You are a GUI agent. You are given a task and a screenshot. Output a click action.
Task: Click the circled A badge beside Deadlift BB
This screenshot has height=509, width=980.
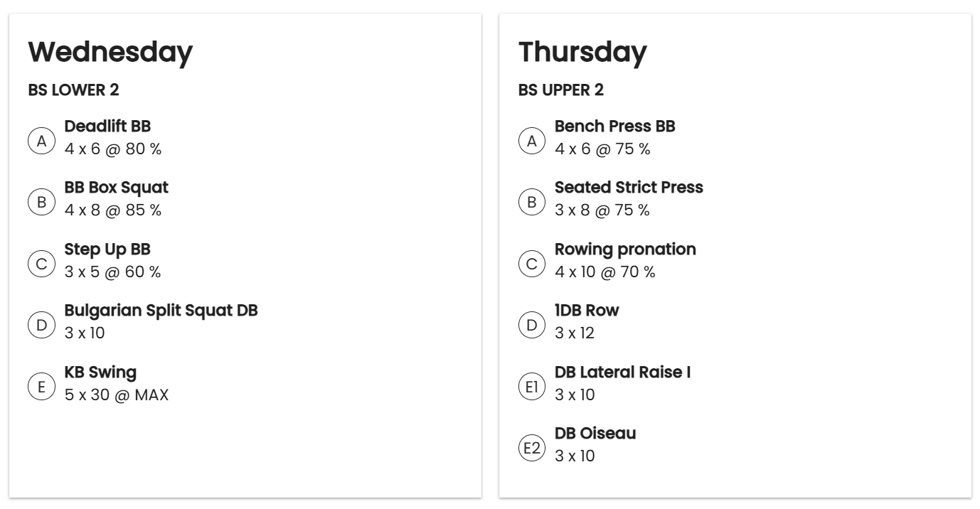coord(41,141)
